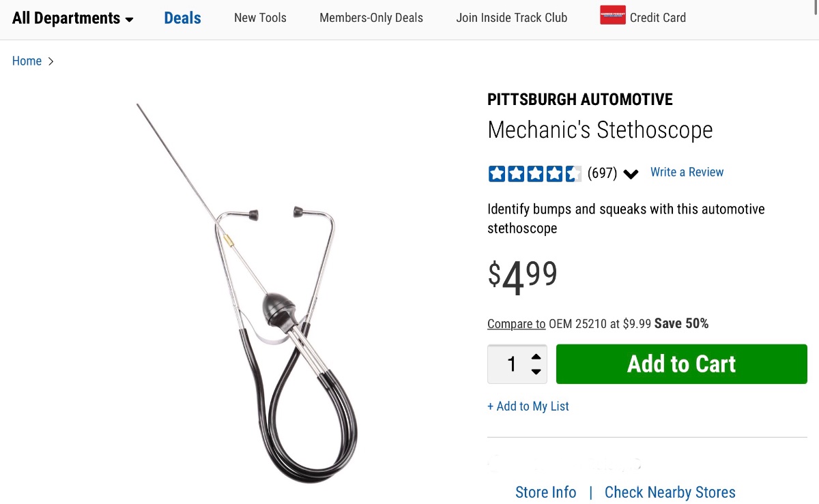The width and height of the screenshot is (819, 504).
Task: Go to New Tools
Action: [x=260, y=18]
